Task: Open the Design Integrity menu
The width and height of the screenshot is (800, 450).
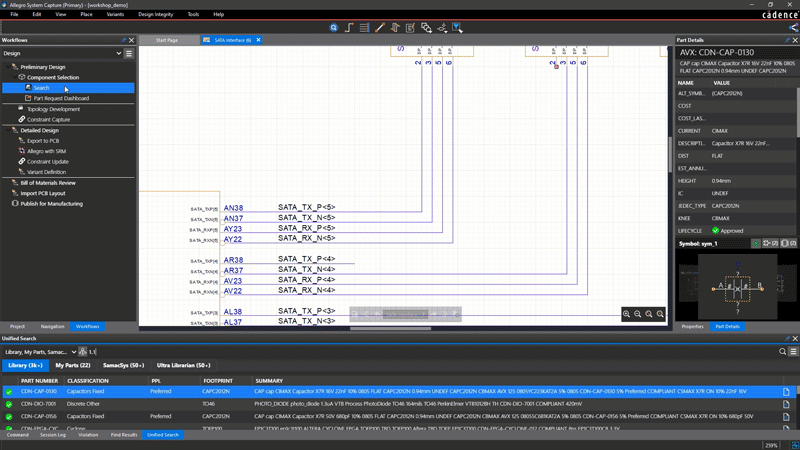Action: click(156, 14)
